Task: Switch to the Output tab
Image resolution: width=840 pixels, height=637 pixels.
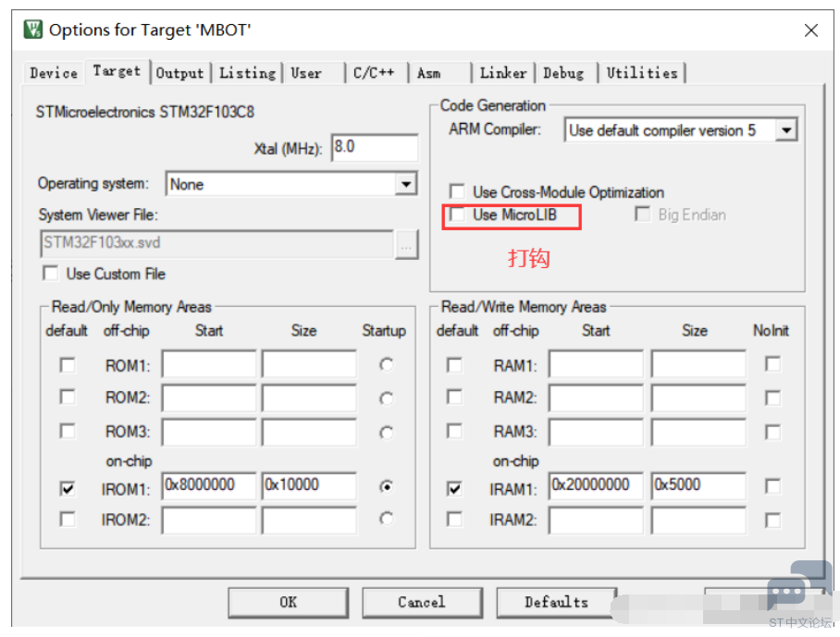Action: (x=180, y=73)
